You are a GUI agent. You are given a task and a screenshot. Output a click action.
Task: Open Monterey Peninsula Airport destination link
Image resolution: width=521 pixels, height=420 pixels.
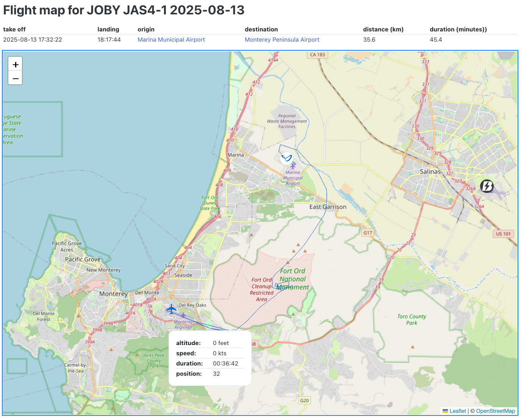(282, 40)
